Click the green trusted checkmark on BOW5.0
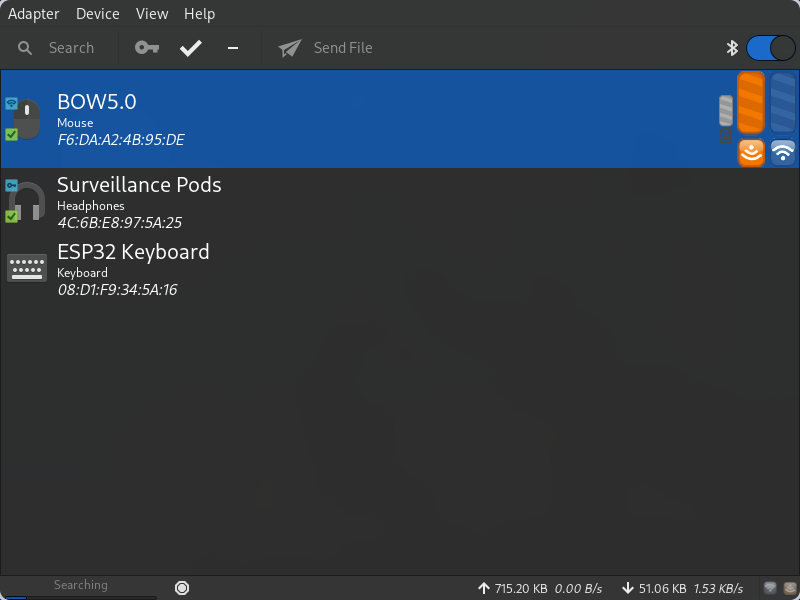Viewport: 800px width, 600px height. point(12,134)
